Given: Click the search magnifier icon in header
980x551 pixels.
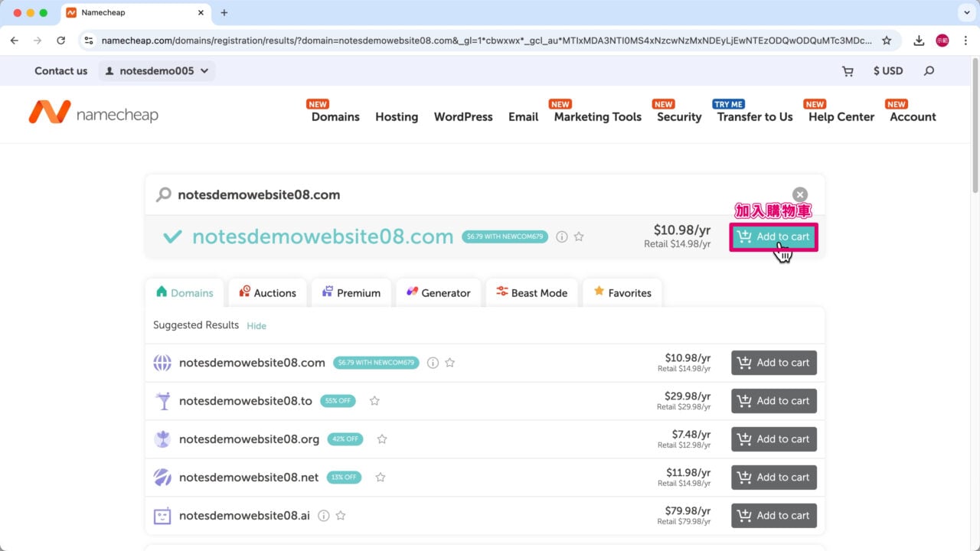Looking at the screenshot, I should (x=929, y=71).
